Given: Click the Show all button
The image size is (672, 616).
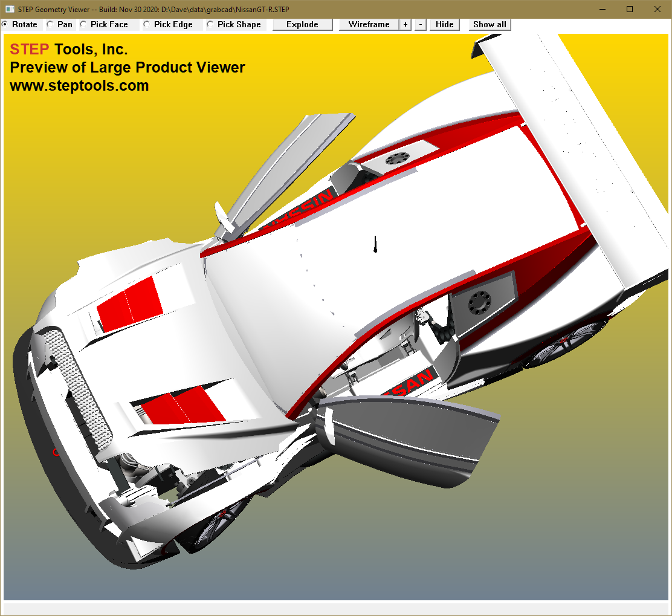Looking at the screenshot, I should coord(489,25).
